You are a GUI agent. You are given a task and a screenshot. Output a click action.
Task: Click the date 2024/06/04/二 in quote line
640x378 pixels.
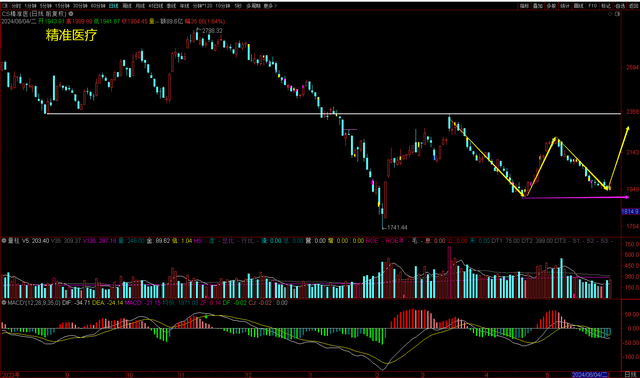pos(19,21)
